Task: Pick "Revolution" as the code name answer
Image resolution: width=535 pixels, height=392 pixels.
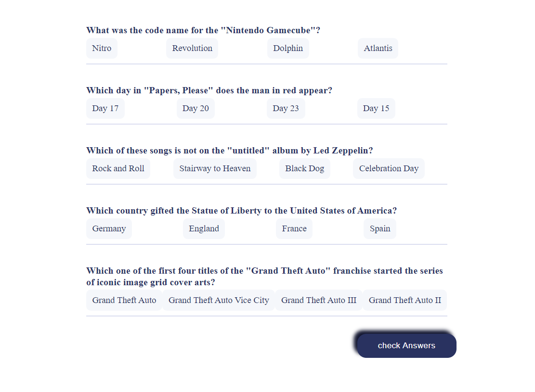Action: [x=192, y=48]
